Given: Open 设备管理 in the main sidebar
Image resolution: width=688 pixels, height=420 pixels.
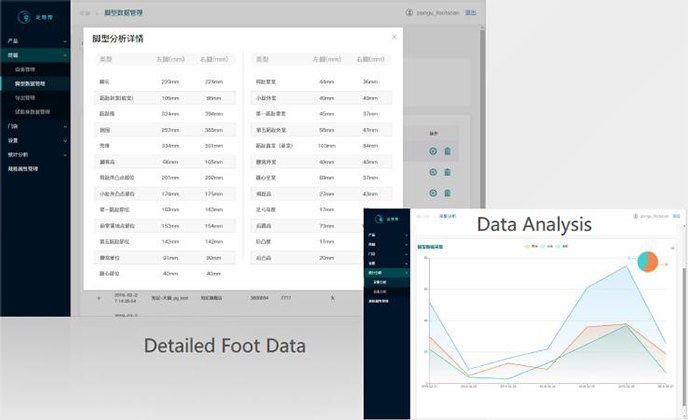Looking at the screenshot, I should point(26,70).
